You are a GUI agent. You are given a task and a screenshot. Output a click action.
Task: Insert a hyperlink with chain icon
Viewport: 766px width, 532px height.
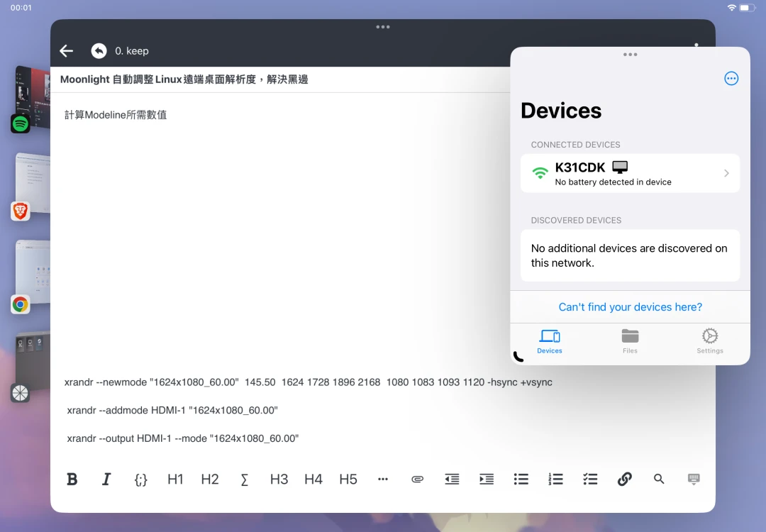(624, 480)
